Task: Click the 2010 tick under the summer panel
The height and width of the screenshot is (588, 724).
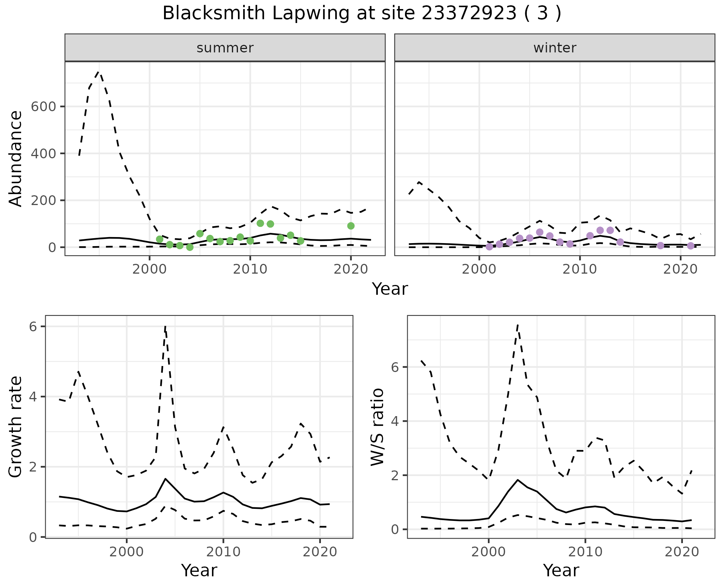Action: click(250, 269)
